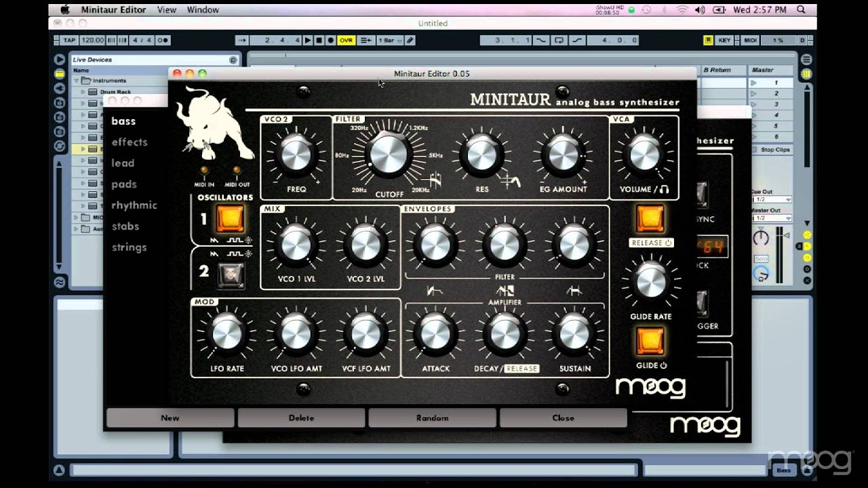Click the Back to Arrangement button

tap(366, 41)
